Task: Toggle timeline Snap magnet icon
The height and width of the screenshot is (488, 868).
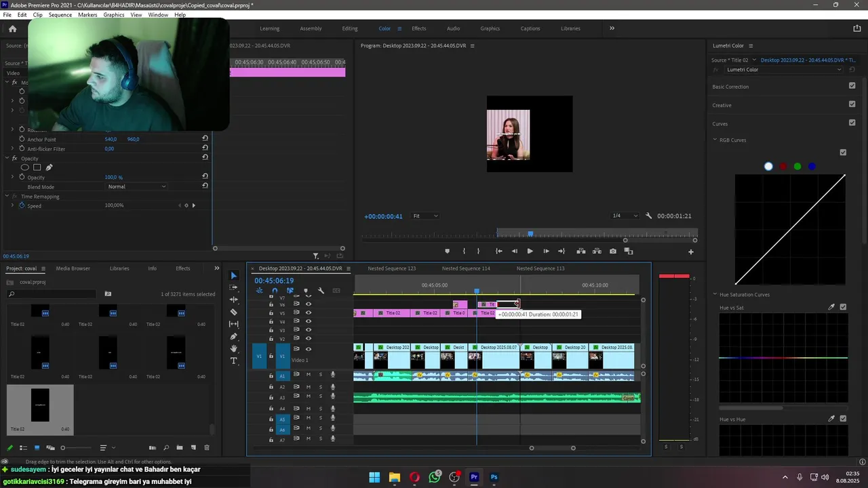Action: (x=275, y=291)
